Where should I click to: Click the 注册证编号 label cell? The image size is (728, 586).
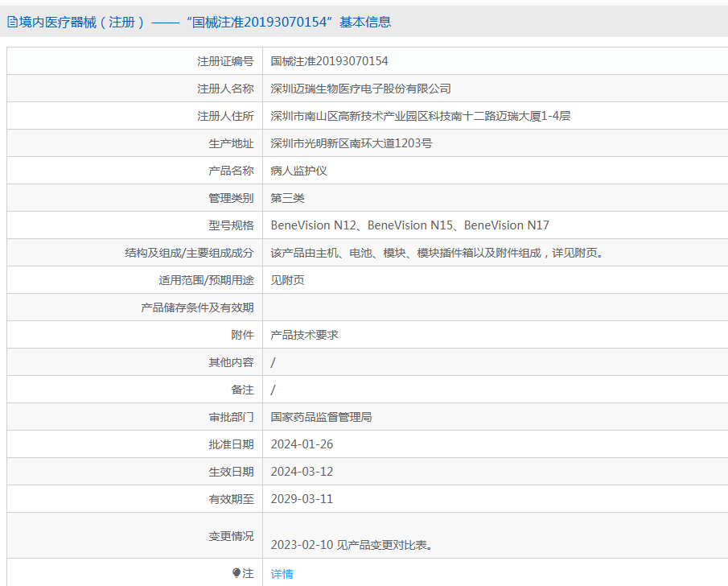226,61
